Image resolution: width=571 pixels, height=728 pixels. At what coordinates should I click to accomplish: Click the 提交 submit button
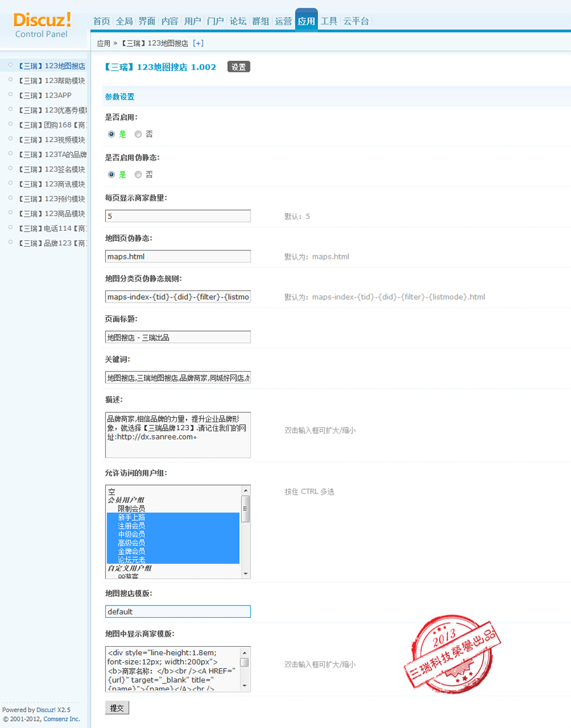point(117,708)
